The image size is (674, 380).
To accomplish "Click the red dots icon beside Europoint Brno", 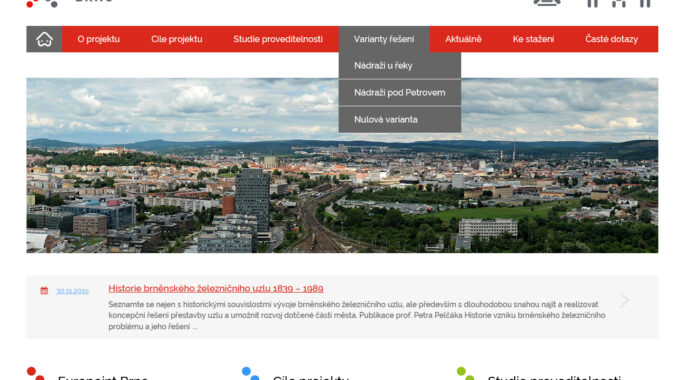I will [x=36, y=374].
